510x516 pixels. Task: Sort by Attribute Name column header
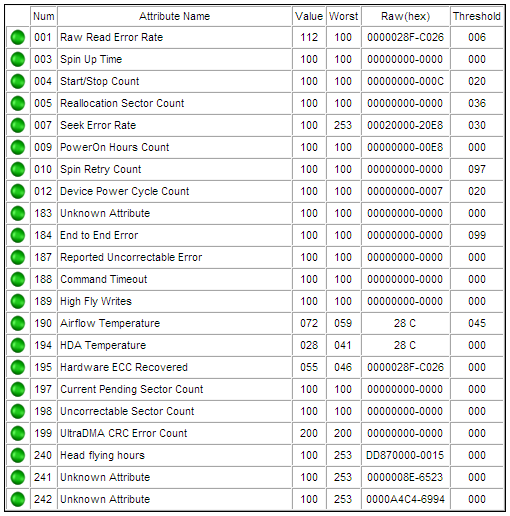pyautogui.click(x=174, y=16)
